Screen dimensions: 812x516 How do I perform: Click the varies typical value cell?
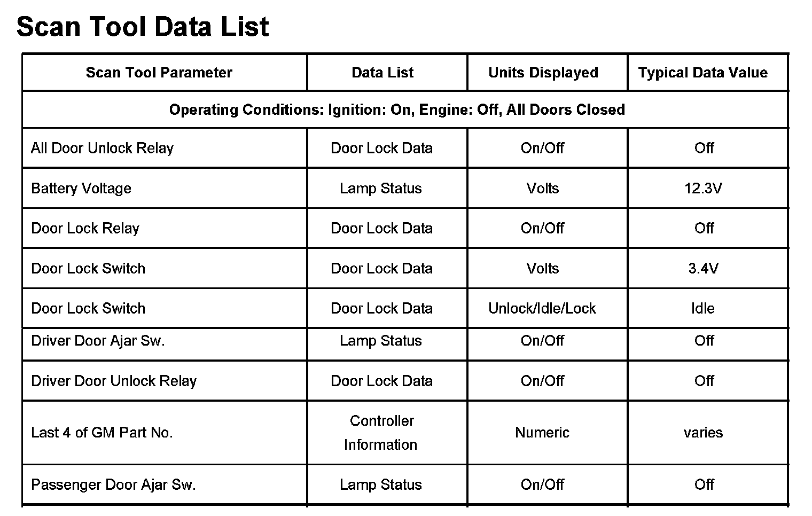[703, 432]
